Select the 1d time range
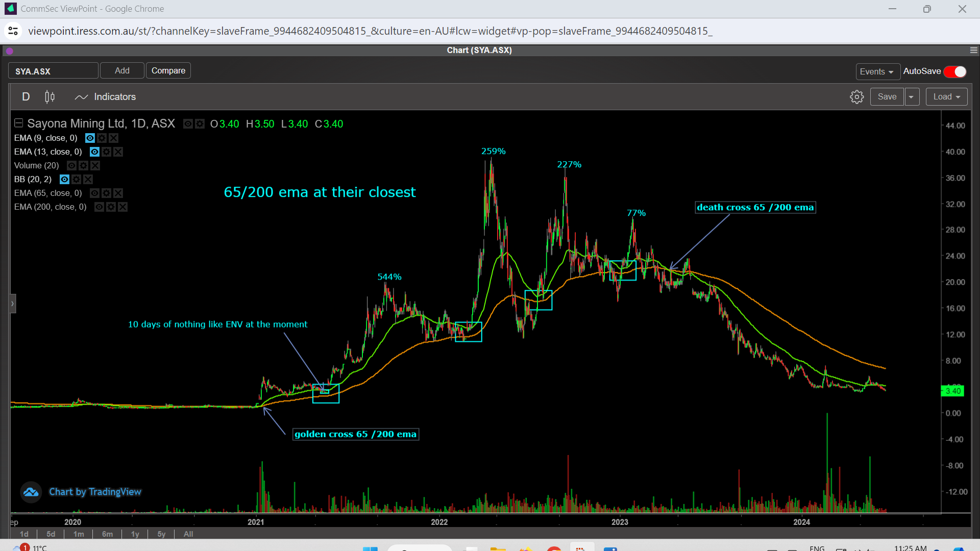 tap(24, 534)
